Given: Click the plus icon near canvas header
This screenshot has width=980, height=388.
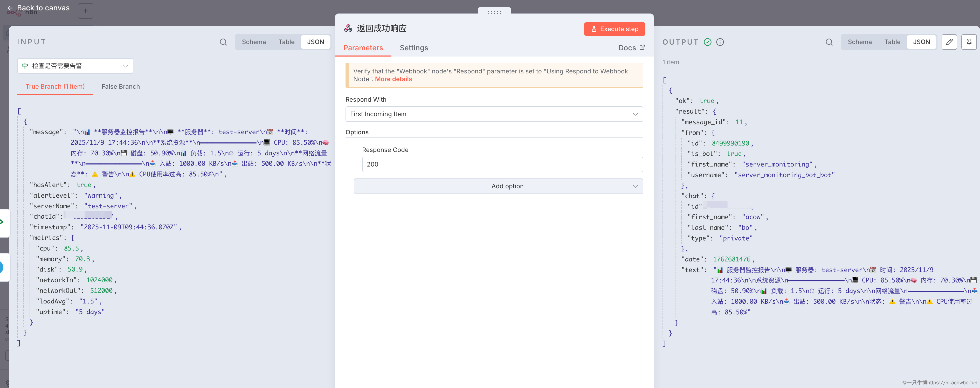Looking at the screenshot, I should (x=86, y=11).
